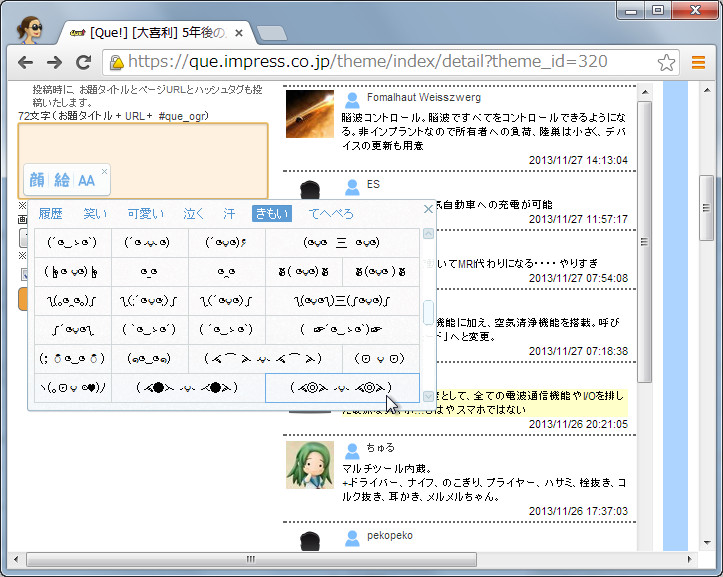This screenshot has width=723, height=577.
Task: Insert the running emoticon joined by 三
Action: pyautogui.click(x=342, y=301)
